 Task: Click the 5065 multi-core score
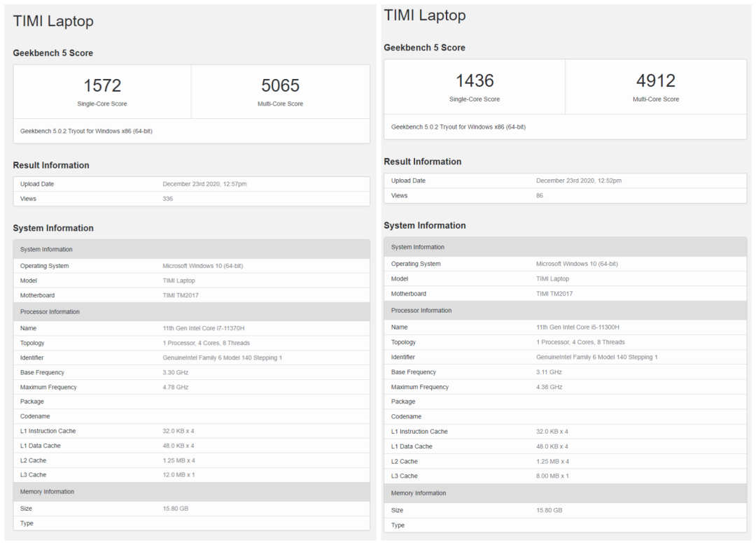(280, 85)
